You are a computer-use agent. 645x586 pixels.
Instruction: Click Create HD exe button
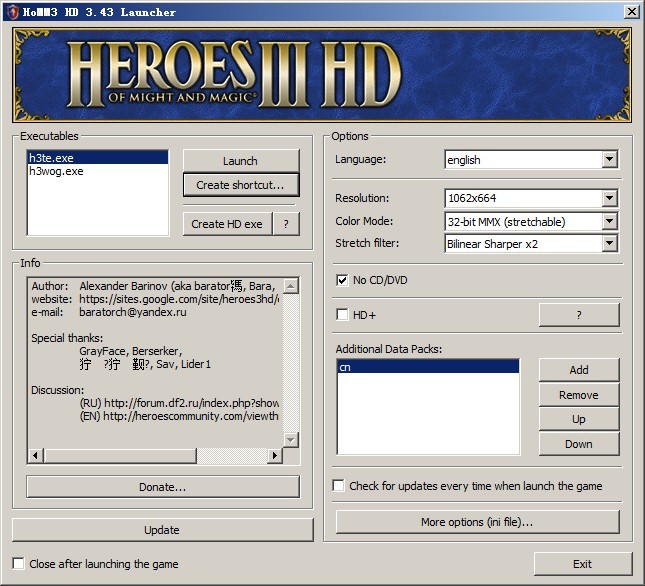point(227,224)
